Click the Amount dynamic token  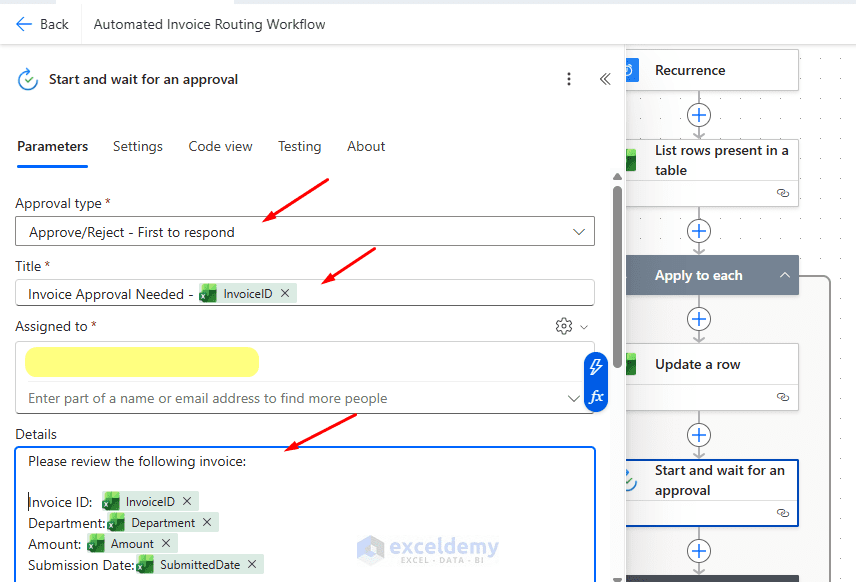coord(132,543)
